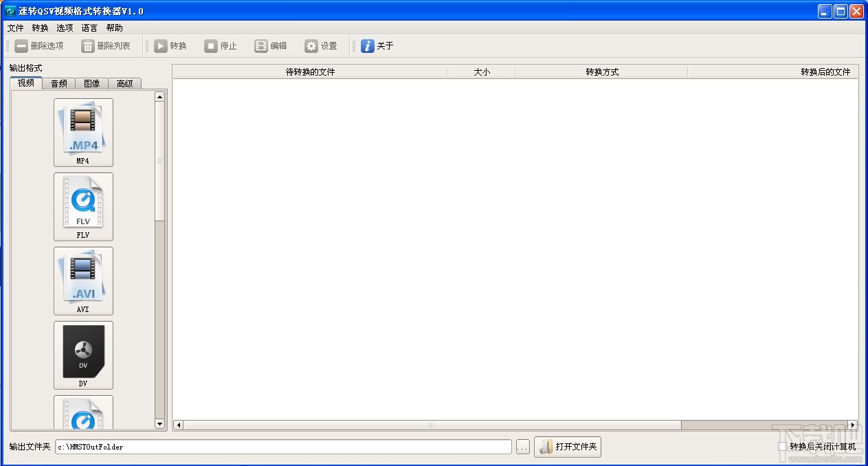Click 删除选项 delete selection icon
This screenshot has width=868, height=466.
click(x=21, y=46)
